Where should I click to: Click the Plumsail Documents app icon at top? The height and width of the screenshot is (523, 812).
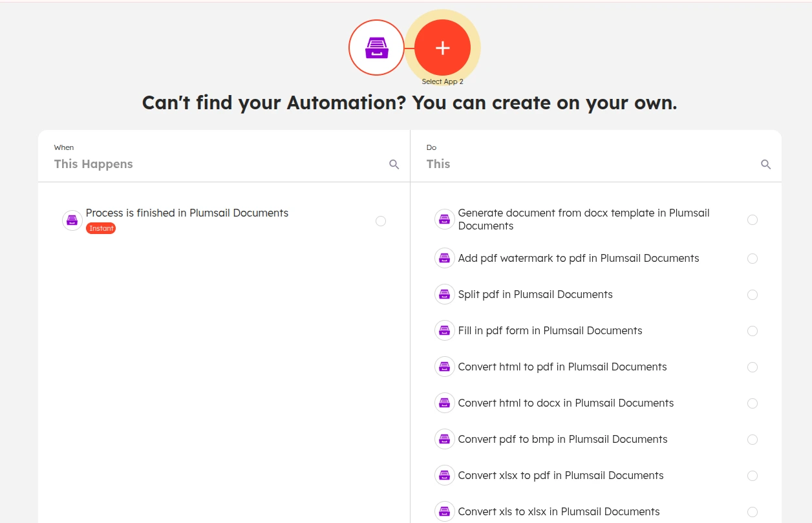(x=376, y=48)
